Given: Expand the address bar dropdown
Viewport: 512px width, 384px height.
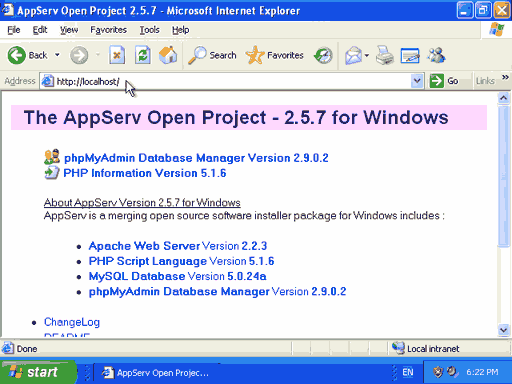Looking at the screenshot, I should tap(417, 81).
